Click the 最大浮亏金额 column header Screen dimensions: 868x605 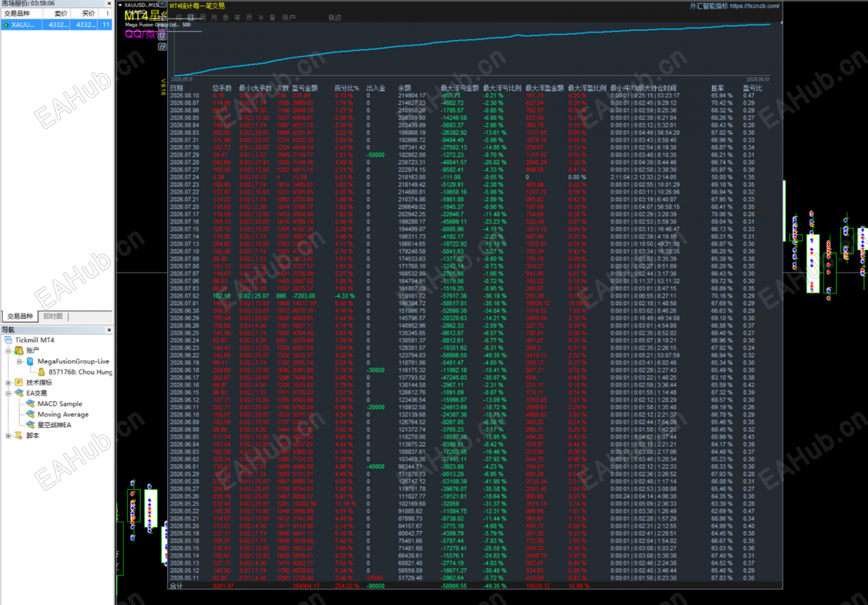(459, 87)
